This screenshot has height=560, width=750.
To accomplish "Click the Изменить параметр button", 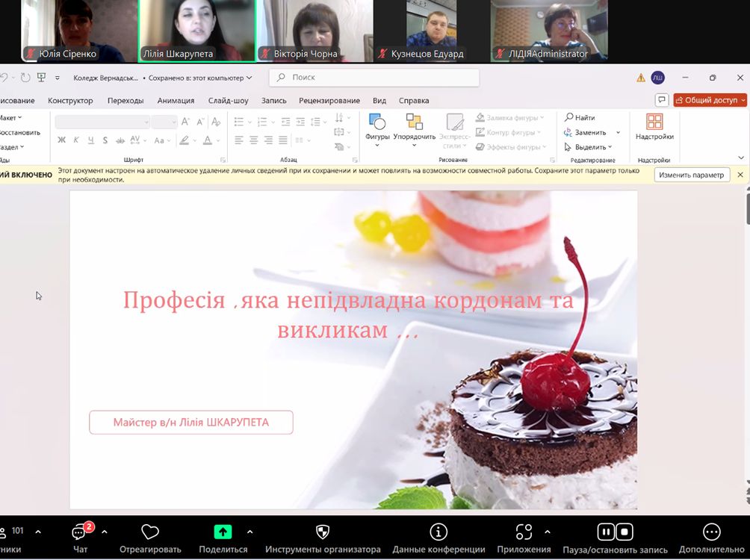I will 691,175.
